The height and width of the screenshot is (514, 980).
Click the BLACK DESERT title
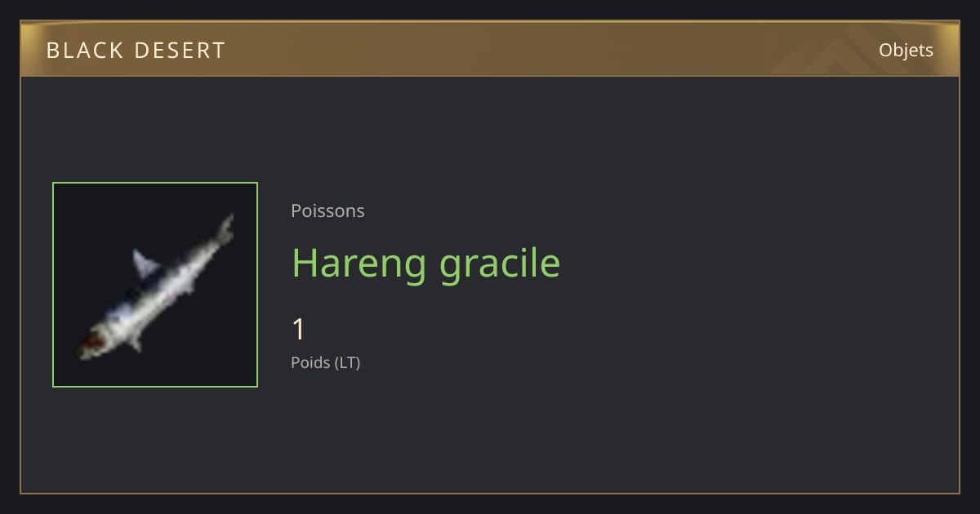[x=136, y=51]
